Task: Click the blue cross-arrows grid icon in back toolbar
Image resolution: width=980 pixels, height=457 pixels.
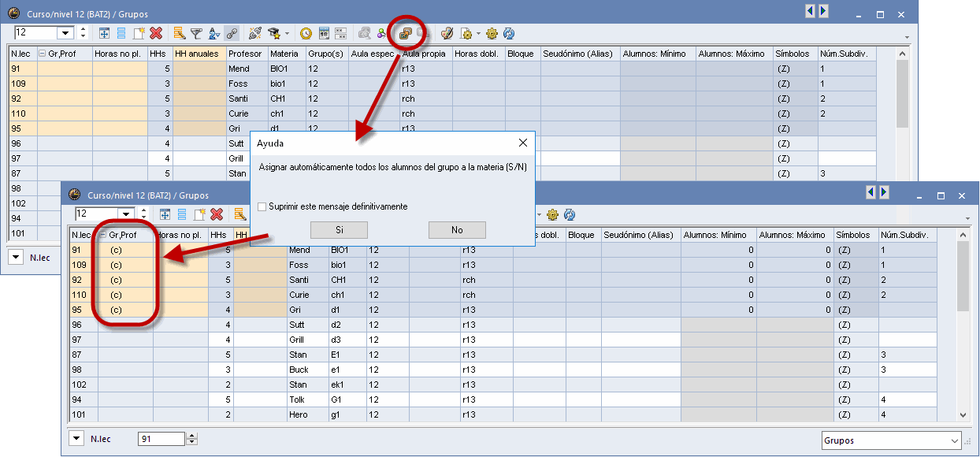Action: 104,33
